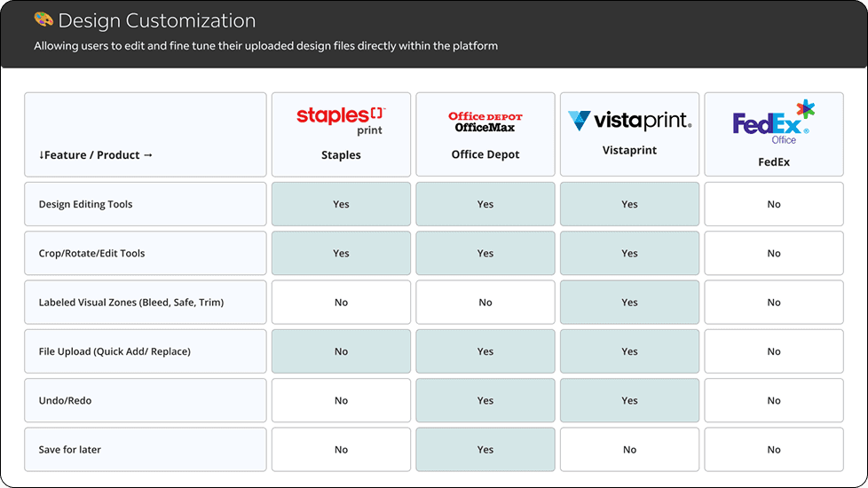Click Office Depot's Yes cell for Save for later
The image size is (868, 488).
point(485,449)
